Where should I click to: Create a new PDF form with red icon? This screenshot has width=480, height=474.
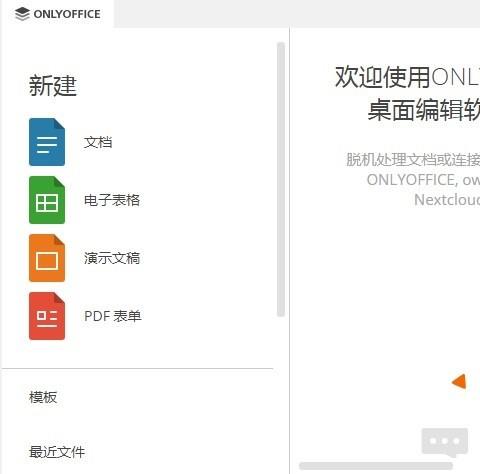coord(47,316)
